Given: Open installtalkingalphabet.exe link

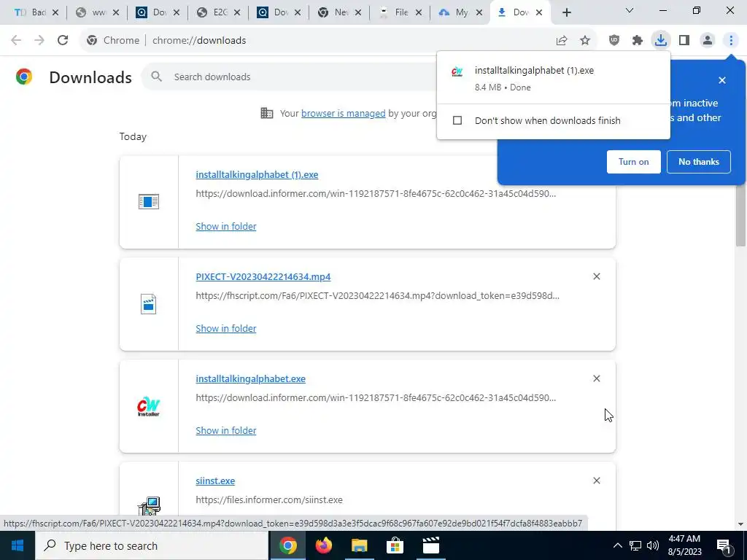Looking at the screenshot, I should [x=251, y=379].
